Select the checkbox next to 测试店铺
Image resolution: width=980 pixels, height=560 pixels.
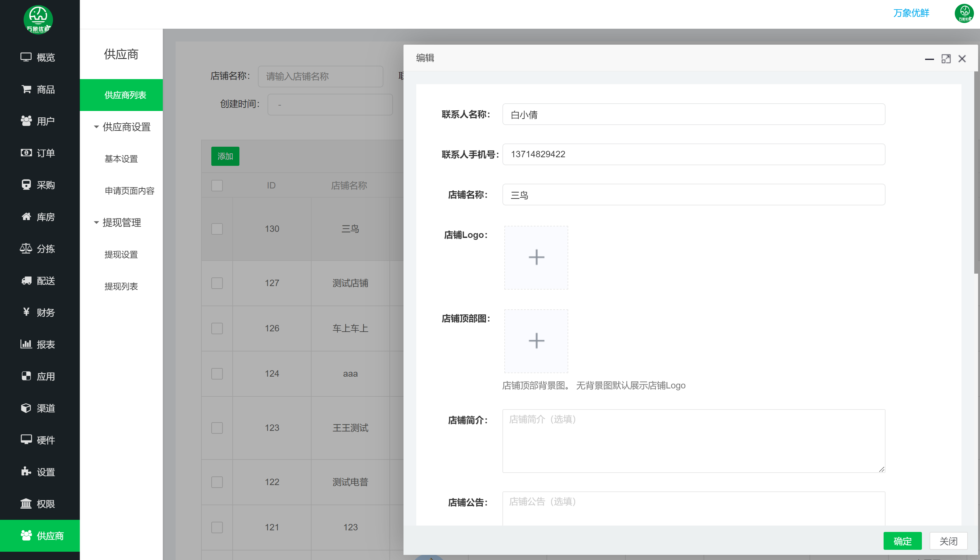[x=217, y=283]
